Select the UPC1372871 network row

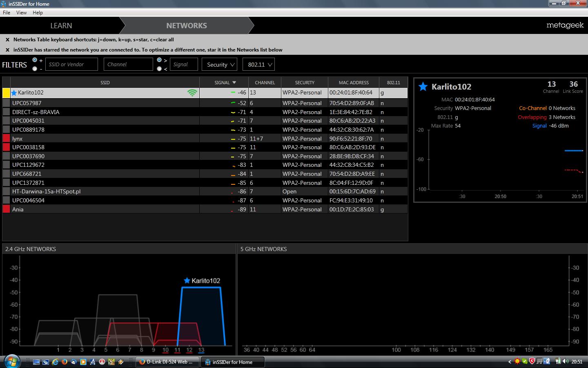coord(205,183)
